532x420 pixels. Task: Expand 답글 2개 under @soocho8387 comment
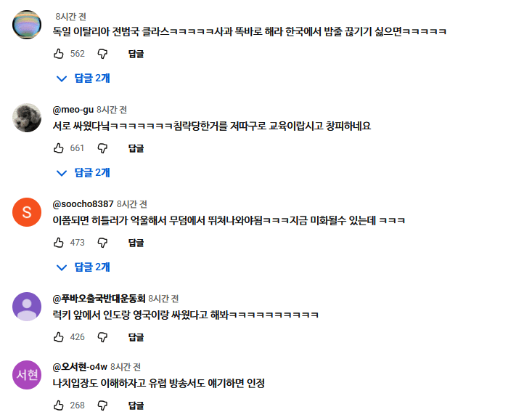point(83,267)
